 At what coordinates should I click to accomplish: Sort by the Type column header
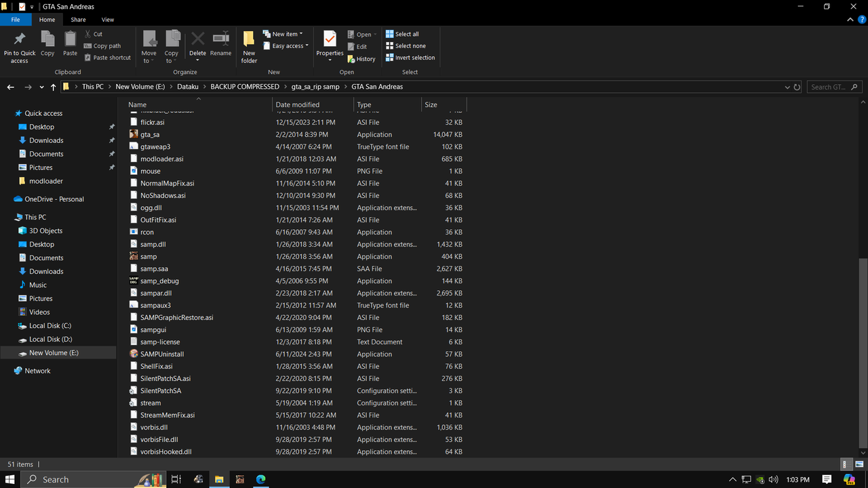(x=387, y=105)
